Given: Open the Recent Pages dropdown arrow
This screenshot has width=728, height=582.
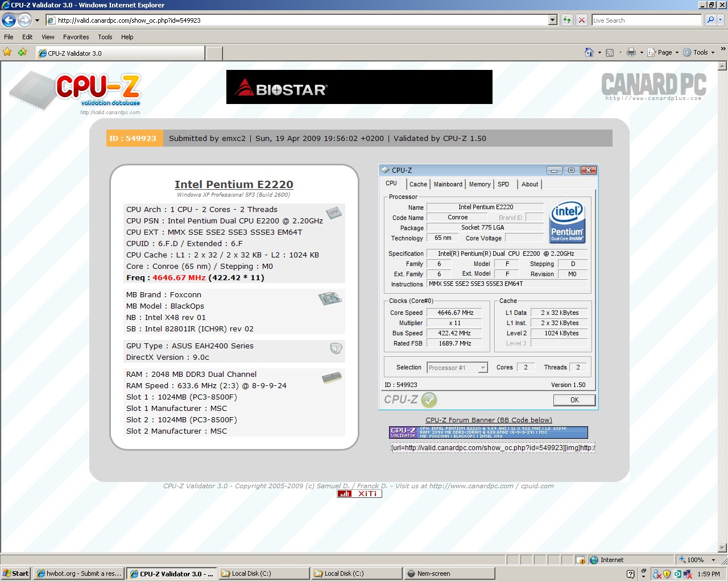Looking at the screenshot, I should click(37, 20).
